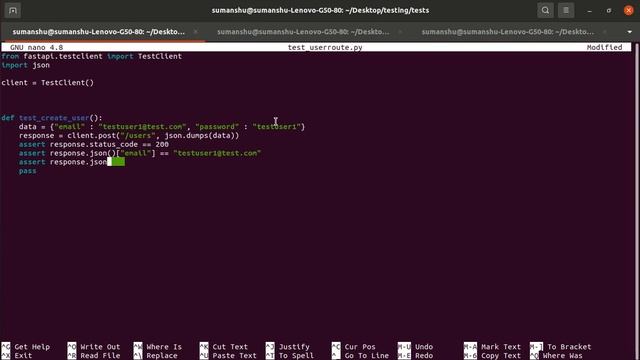Screen dimensions: 640x360
Task: Click the Cut Text shortcut label
Action: tap(230, 347)
